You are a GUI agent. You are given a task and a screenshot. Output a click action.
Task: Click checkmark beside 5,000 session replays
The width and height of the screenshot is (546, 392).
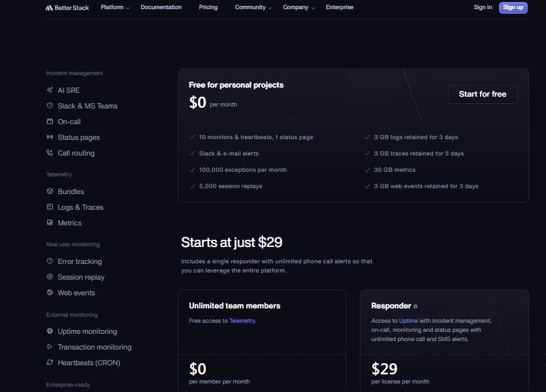tap(192, 186)
